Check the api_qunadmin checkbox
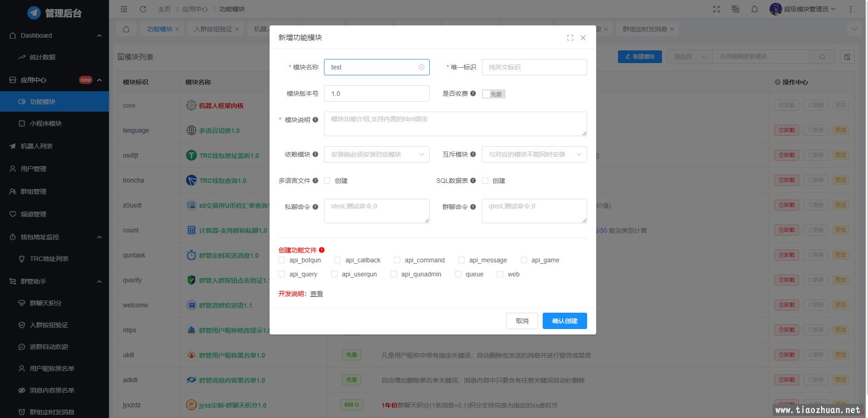This screenshot has height=418, width=868. [x=394, y=274]
